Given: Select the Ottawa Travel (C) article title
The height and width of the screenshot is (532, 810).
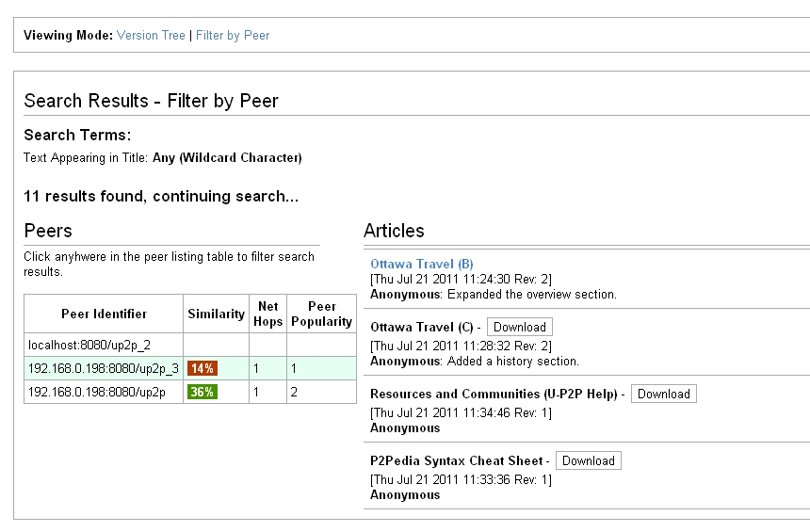Looking at the screenshot, I should pyautogui.click(x=422, y=328).
